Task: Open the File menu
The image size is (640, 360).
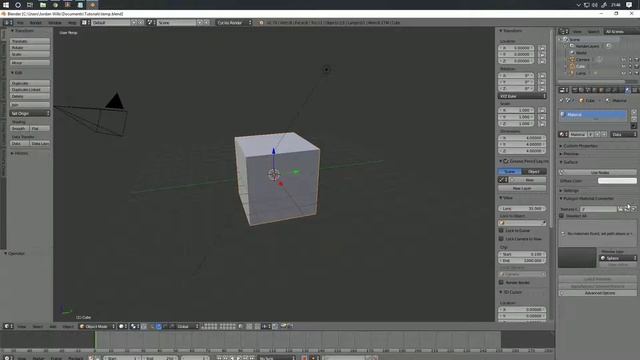Action: tap(20, 23)
